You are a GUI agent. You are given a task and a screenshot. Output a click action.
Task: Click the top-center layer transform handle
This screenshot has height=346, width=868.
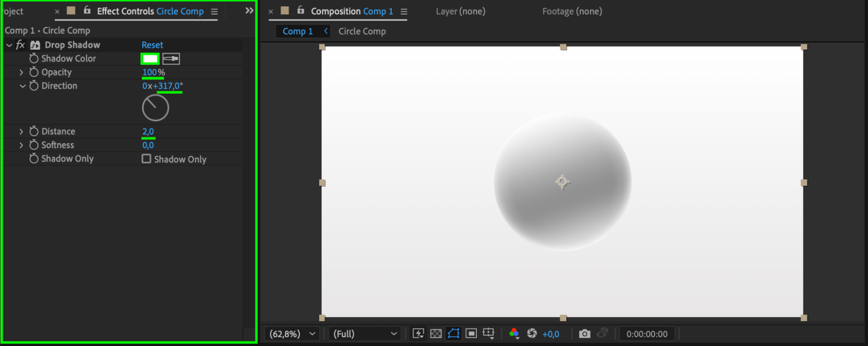[563, 47]
